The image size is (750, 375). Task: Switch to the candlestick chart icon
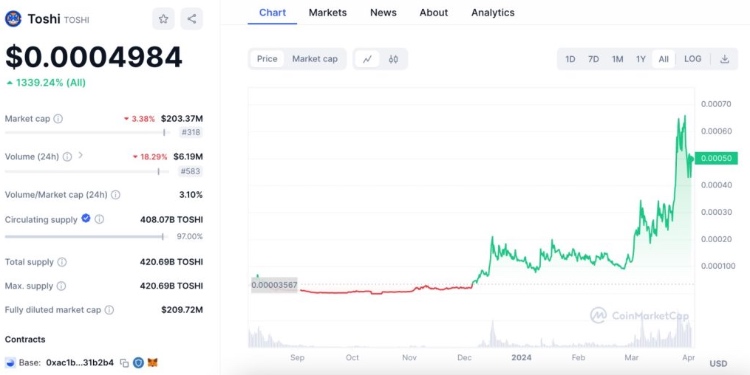[393, 59]
